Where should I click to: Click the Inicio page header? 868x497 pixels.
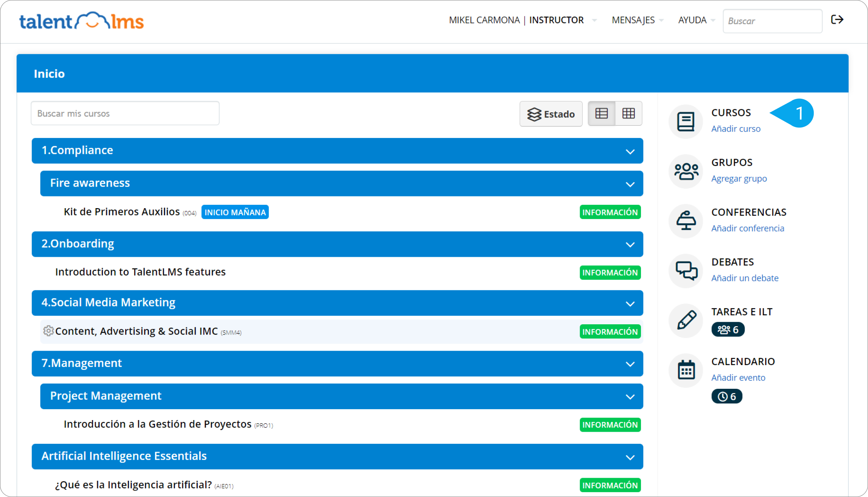coord(49,74)
